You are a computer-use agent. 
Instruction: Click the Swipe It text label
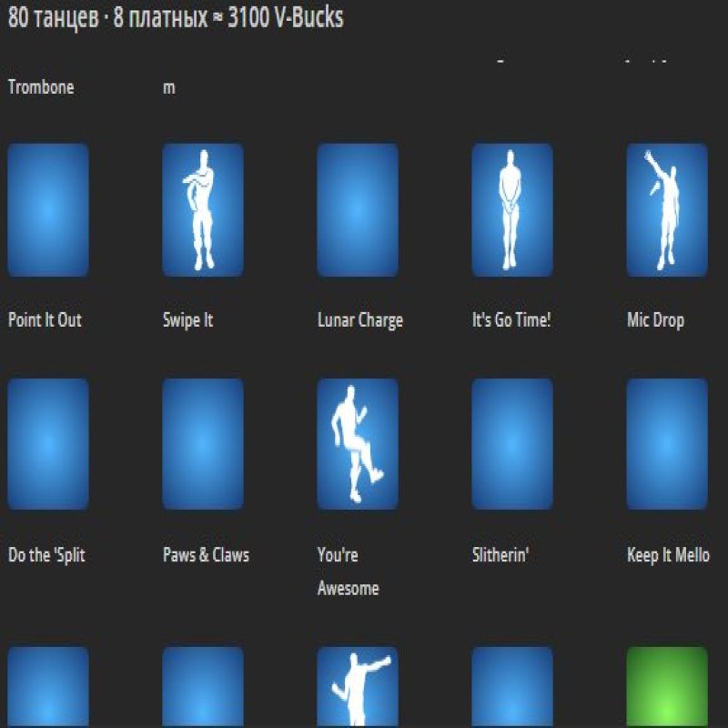tap(187, 320)
